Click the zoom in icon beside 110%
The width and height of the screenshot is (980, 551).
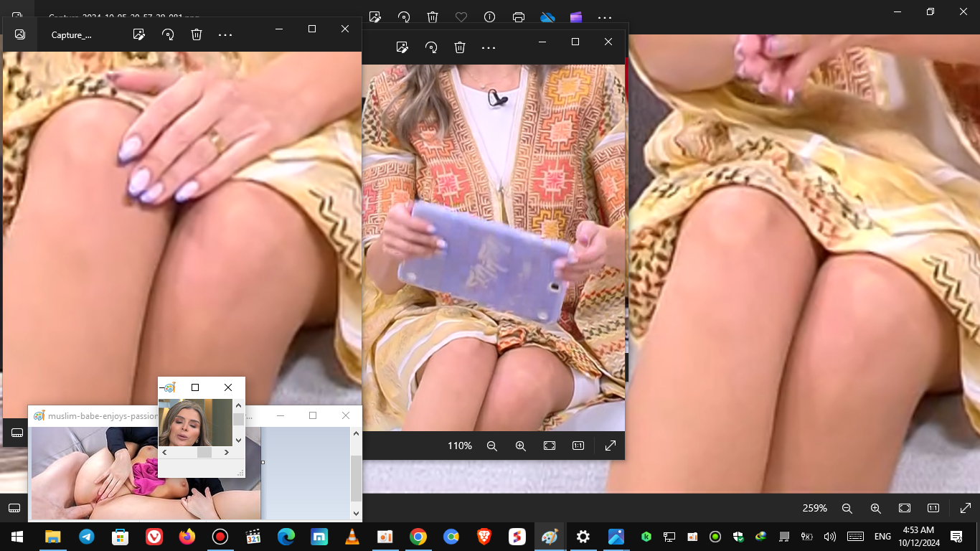521,446
